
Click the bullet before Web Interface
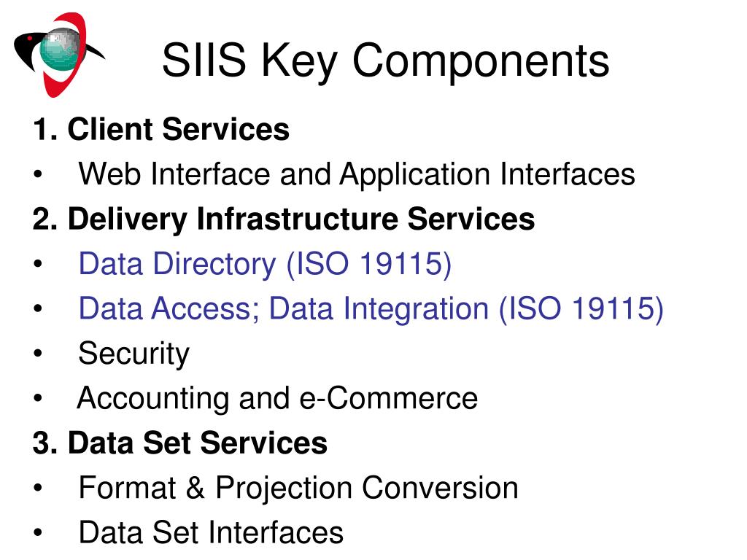tap(38, 175)
